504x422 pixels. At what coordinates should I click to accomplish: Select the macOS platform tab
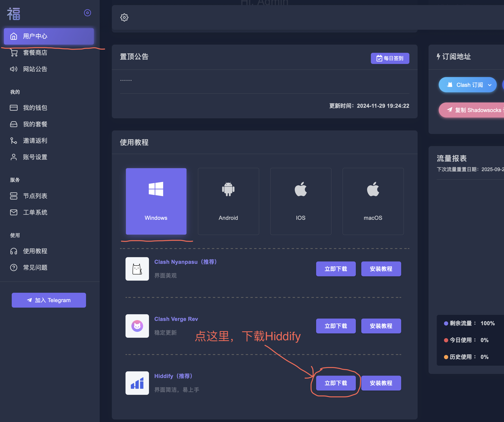click(373, 201)
